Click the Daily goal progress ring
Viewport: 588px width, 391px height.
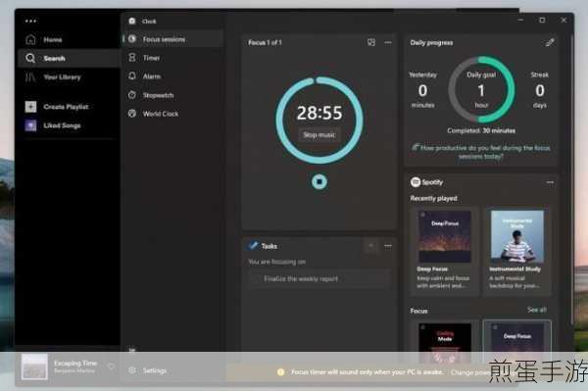click(481, 90)
